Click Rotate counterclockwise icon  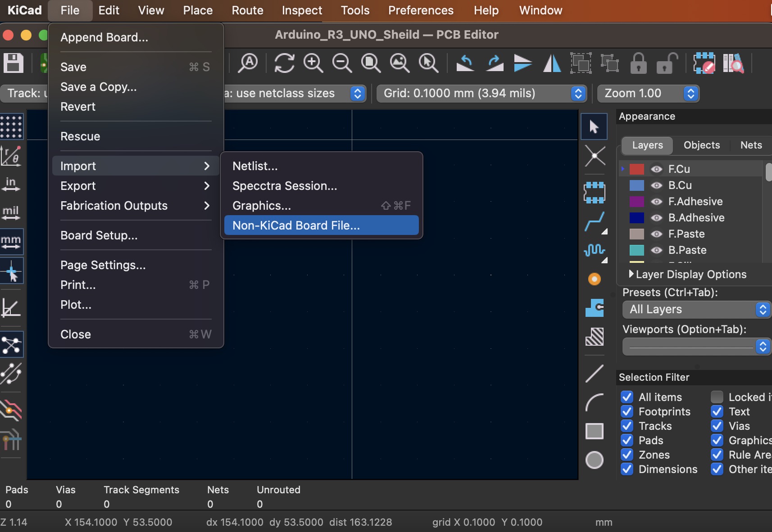click(465, 63)
